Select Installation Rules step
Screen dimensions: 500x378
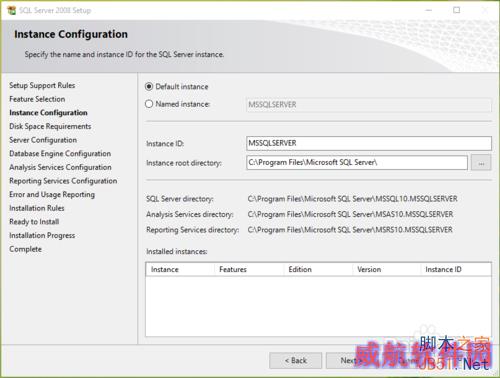(x=37, y=208)
